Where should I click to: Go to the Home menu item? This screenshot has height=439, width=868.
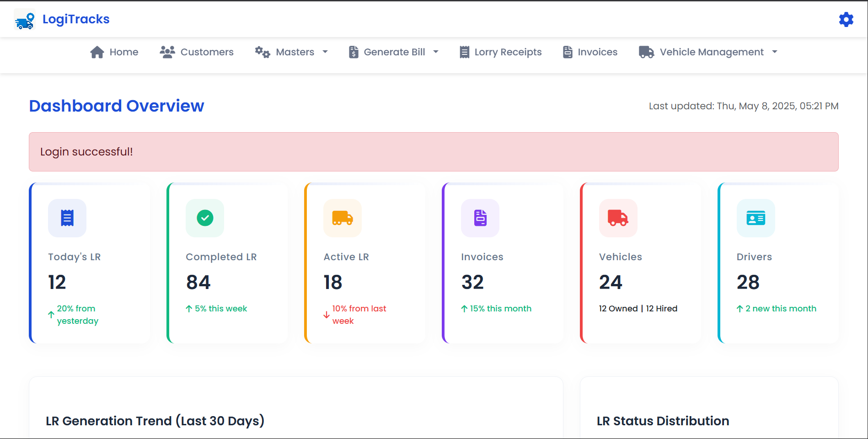tap(114, 52)
